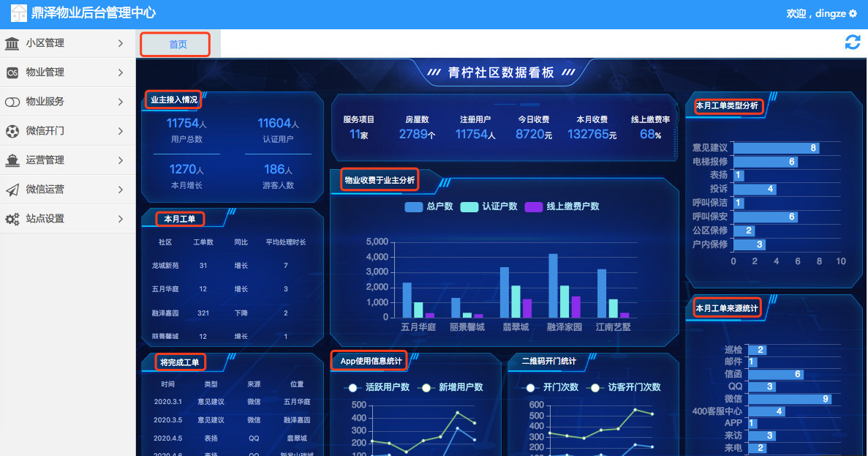Image resolution: width=868 pixels, height=456 pixels.
Task: Open settings gear next to dingze
Action: [x=853, y=13]
